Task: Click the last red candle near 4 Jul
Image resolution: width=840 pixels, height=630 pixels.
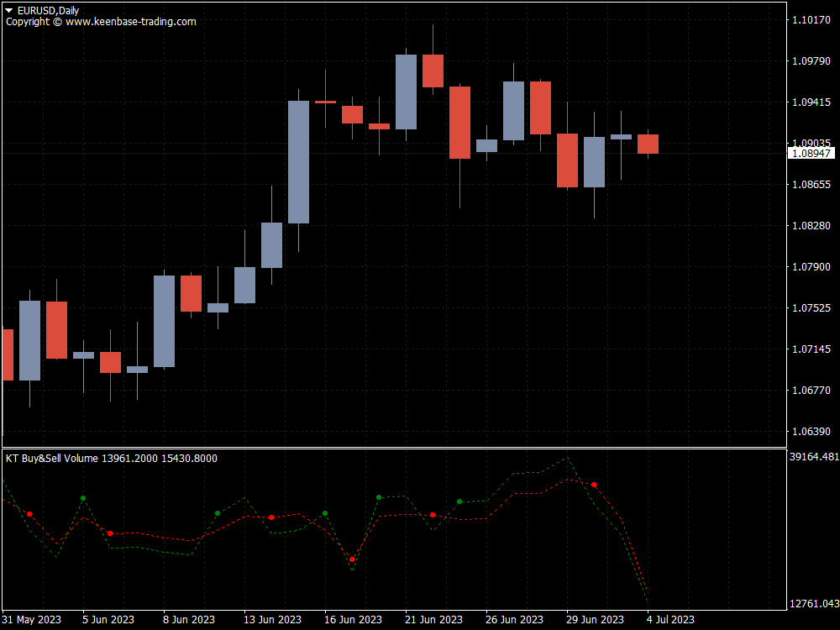Action: pyautogui.click(x=648, y=144)
